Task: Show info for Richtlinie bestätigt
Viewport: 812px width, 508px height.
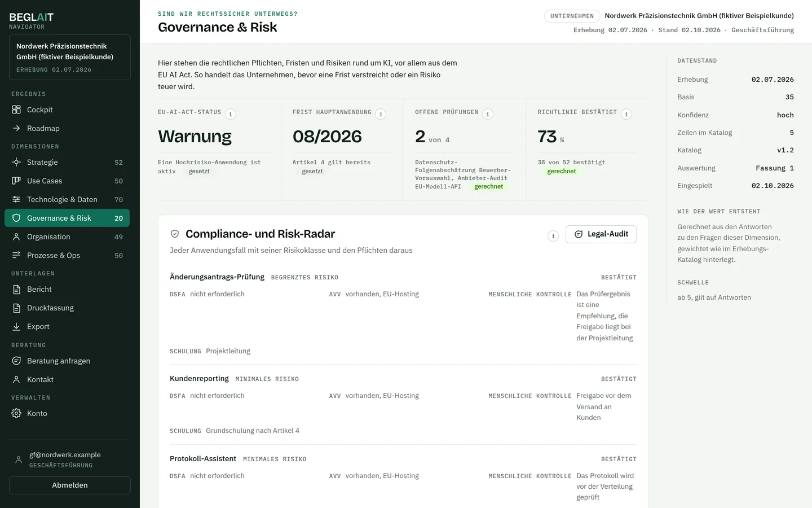Action: (x=626, y=114)
